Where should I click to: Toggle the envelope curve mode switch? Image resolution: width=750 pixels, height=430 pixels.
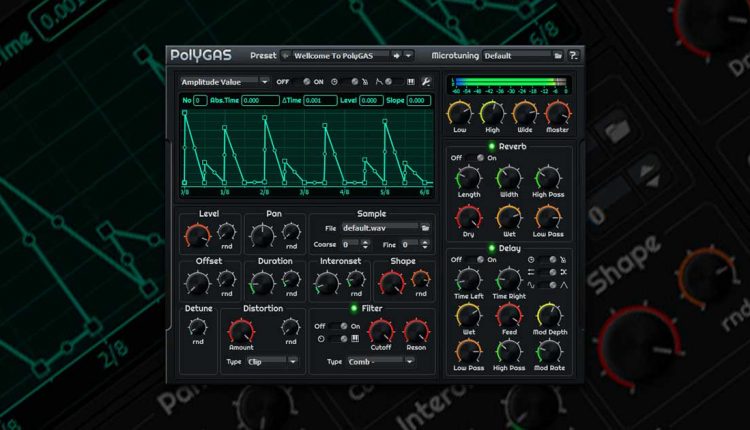tap(394, 82)
